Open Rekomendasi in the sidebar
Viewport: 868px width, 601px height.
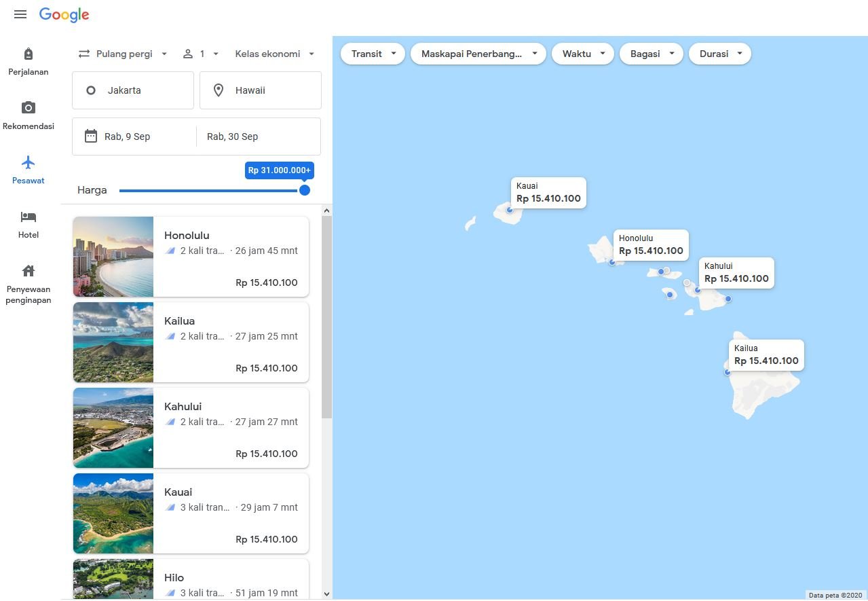point(28,115)
